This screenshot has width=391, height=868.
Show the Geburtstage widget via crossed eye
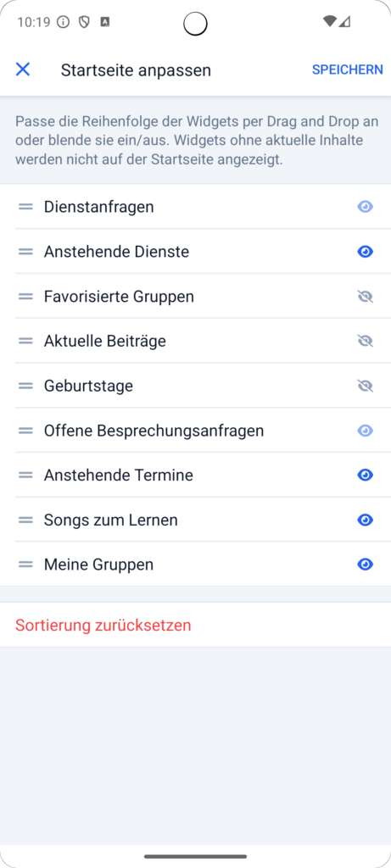pyautogui.click(x=365, y=386)
